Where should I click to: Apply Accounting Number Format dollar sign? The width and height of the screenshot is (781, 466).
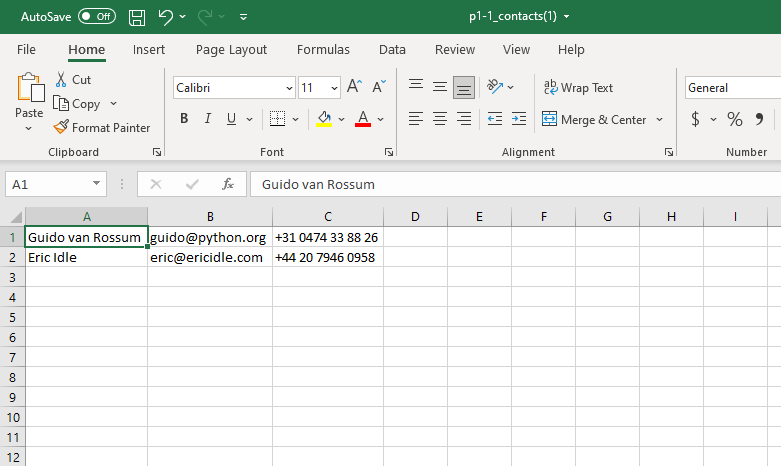[695, 119]
